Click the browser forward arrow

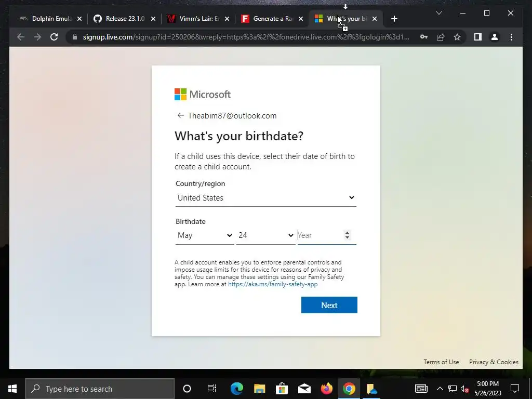tap(37, 37)
